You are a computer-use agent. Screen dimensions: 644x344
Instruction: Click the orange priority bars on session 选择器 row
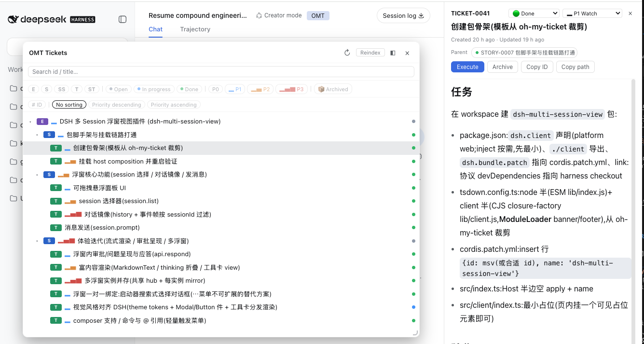click(70, 201)
